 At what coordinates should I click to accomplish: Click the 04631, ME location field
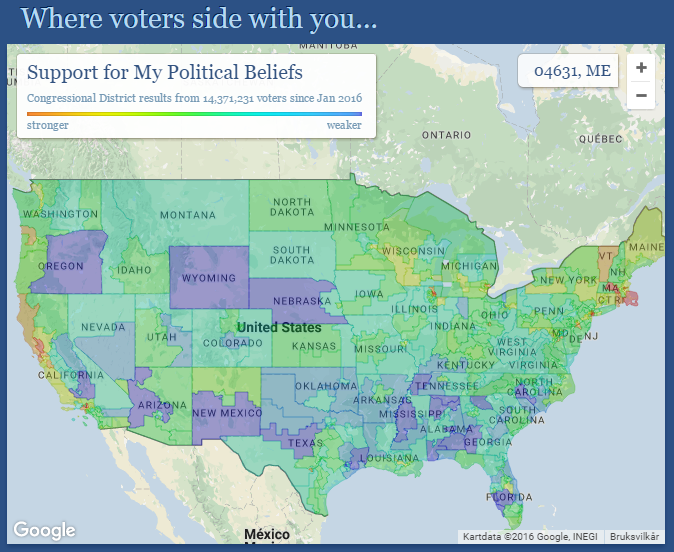(568, 71)
